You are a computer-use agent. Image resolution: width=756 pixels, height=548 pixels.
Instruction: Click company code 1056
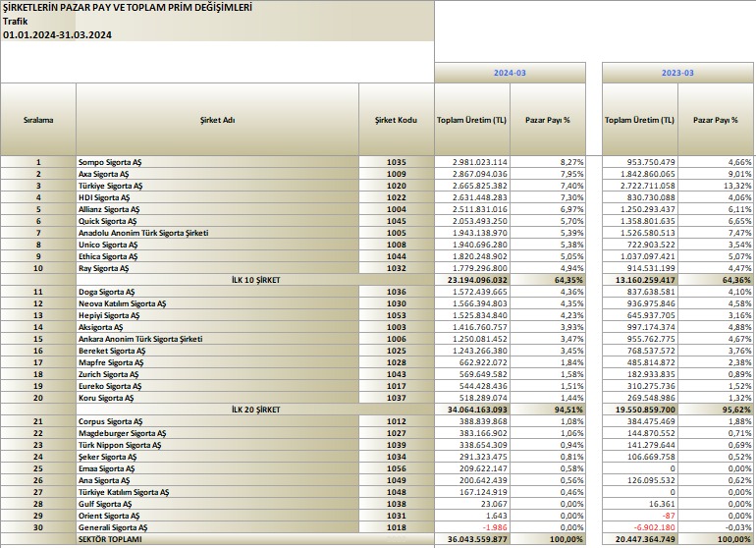click(x=397, y=468)
